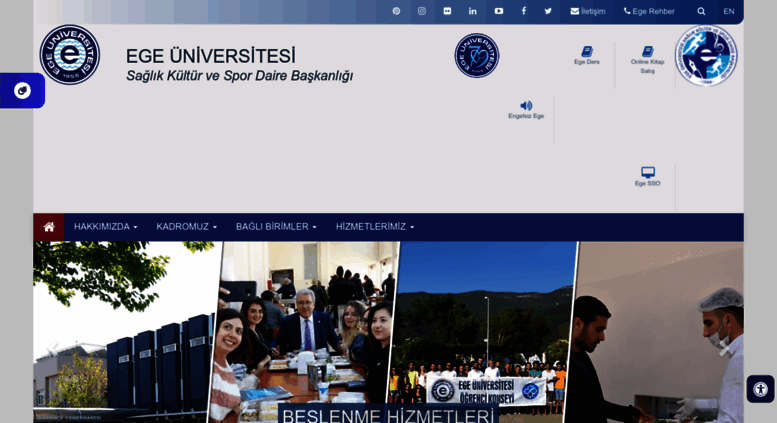
Task: Open the blue side widget button
Action: click(22, 91)
